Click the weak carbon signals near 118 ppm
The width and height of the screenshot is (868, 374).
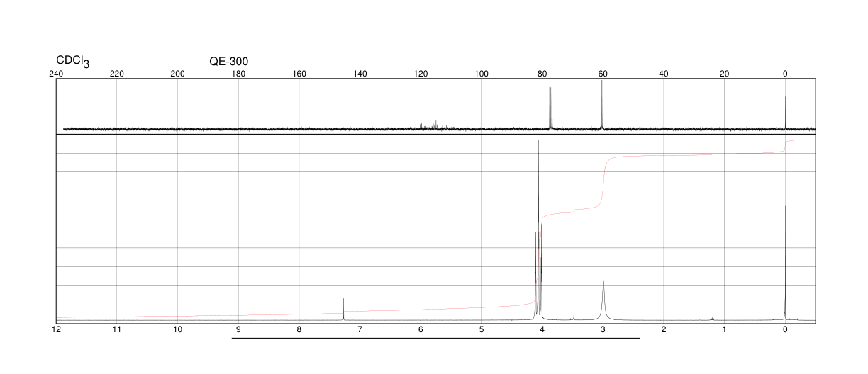tap(430, 125)
